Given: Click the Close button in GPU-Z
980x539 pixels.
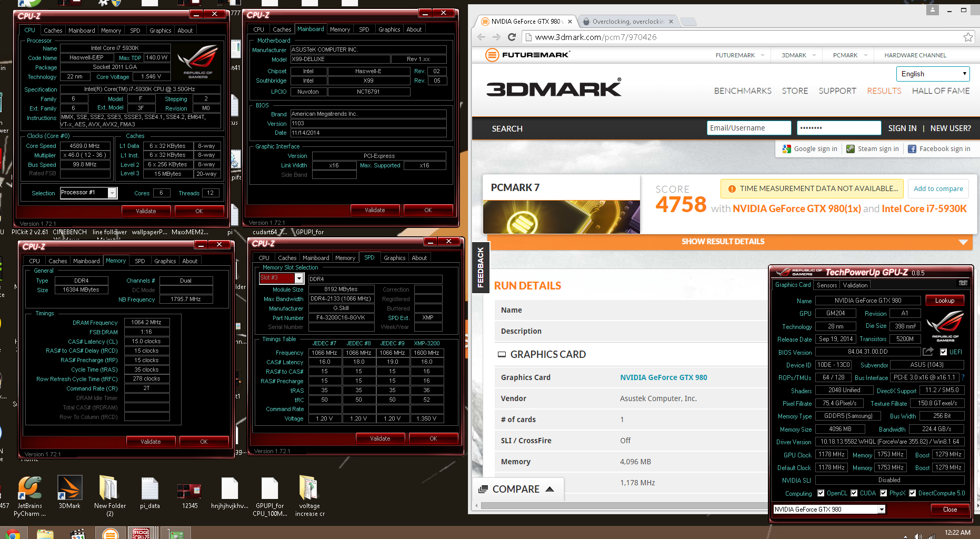Looking at the screenshot, I should click(950, 509).
